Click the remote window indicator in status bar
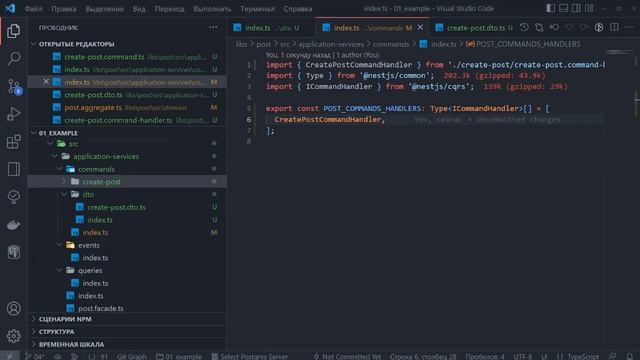 point(9,356)
